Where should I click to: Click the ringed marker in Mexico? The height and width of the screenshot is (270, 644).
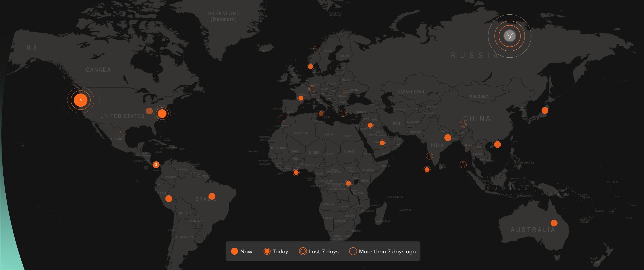121,135
